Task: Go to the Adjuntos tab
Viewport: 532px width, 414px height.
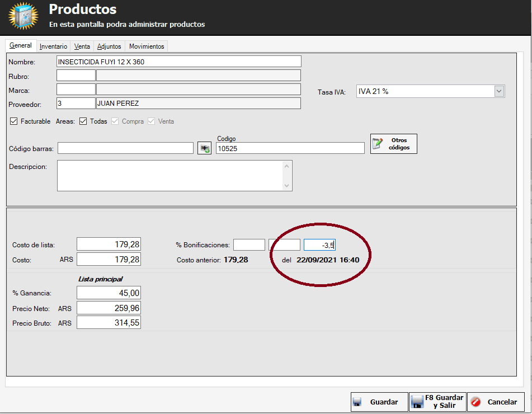Action: (x=109, y=46)
